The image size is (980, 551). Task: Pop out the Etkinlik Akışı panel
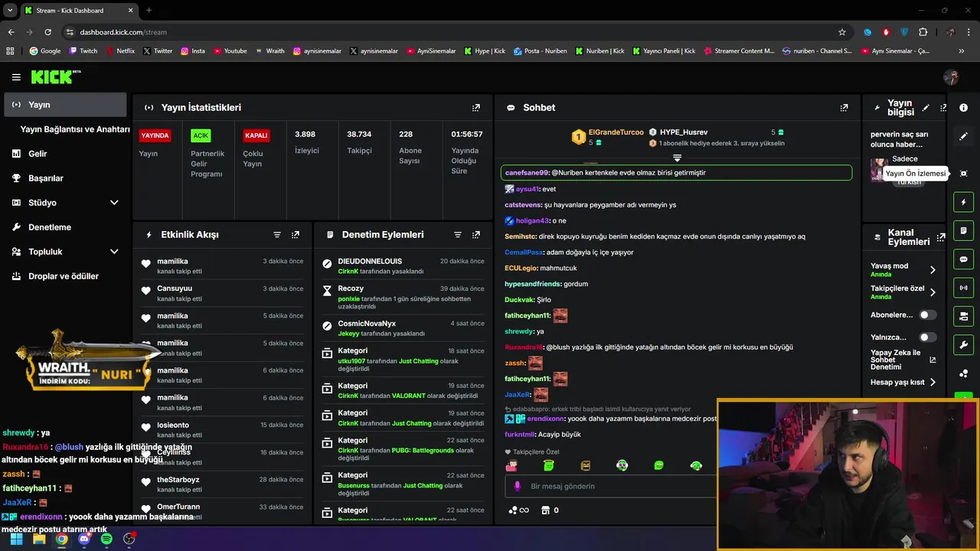pyautogui.click(x=296, y=235)
